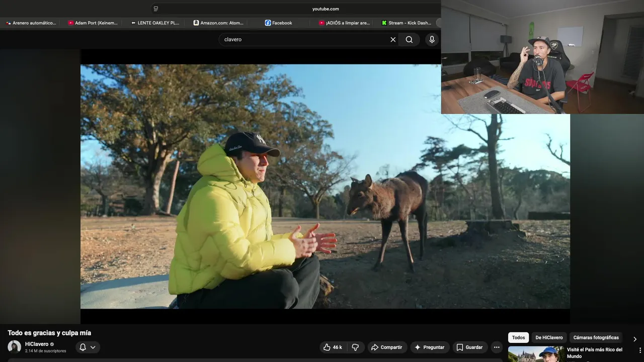
Task: Open the HiClavero channel name link
Action: (x=37, y=344)
